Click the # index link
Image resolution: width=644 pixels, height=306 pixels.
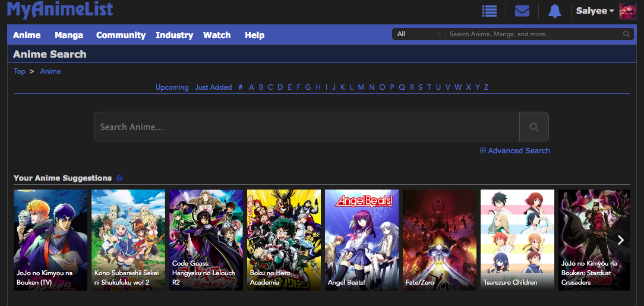coord(241,87)
